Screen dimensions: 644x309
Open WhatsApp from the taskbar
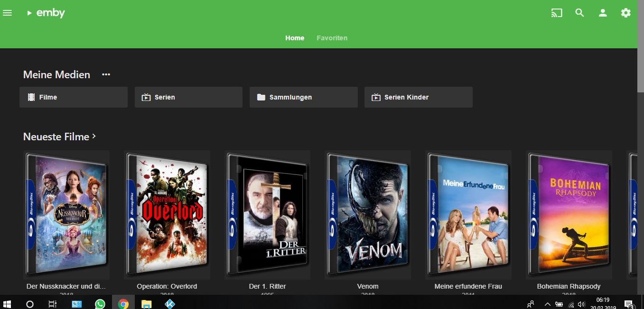100,304
